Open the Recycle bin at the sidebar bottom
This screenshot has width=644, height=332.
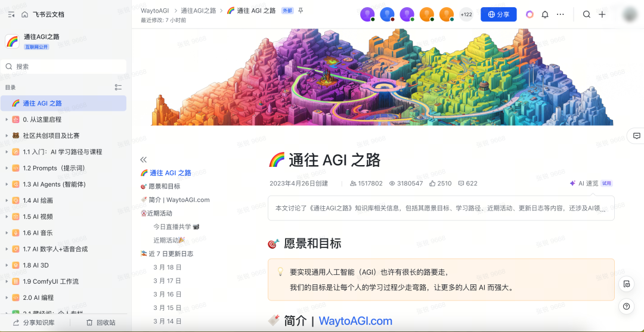click(101, 322)
